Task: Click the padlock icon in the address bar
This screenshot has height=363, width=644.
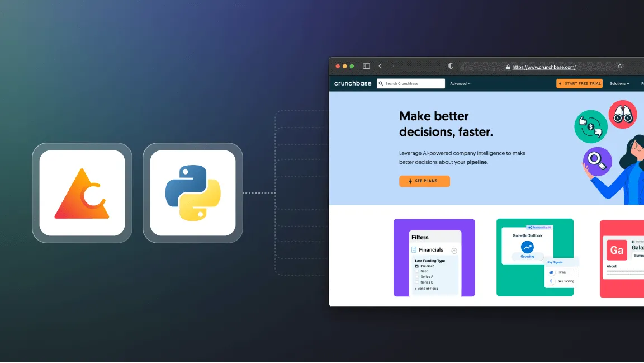Action: pyautogui.click(x=508, y=67)
